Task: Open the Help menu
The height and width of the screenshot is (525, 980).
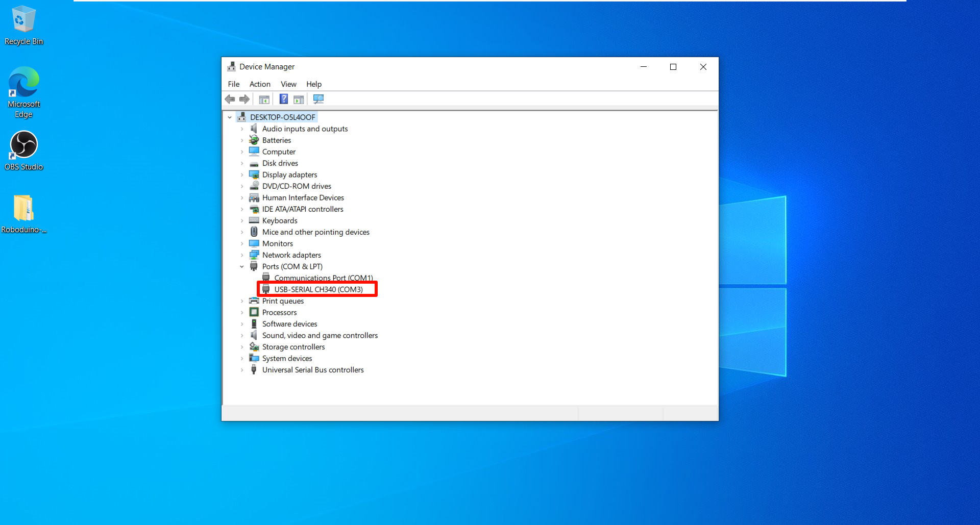Action: point(314,84)
